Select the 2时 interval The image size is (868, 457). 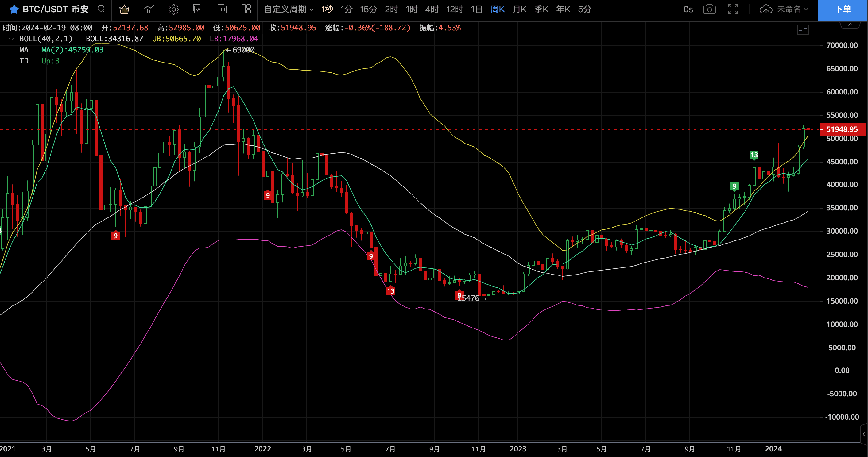pyautogui.click(x=392, y=10)
